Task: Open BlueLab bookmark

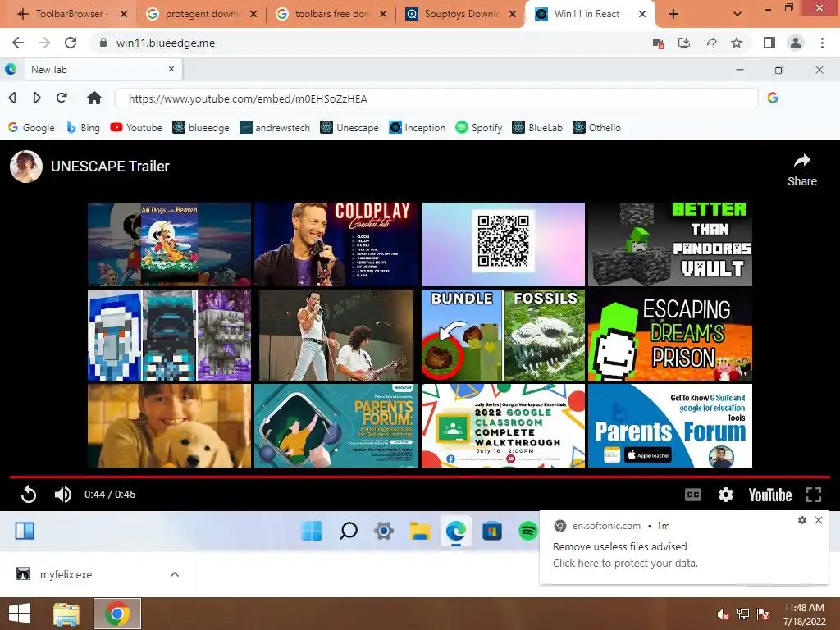Action: point(537,127)
